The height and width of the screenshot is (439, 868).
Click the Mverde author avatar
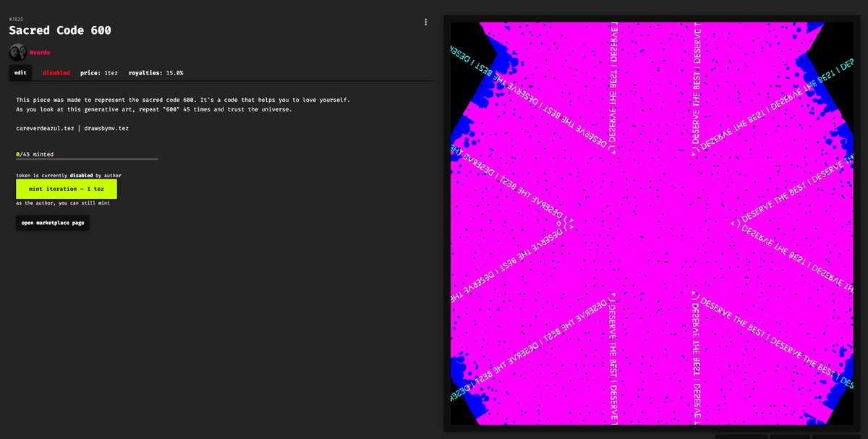tap(17, 52)
